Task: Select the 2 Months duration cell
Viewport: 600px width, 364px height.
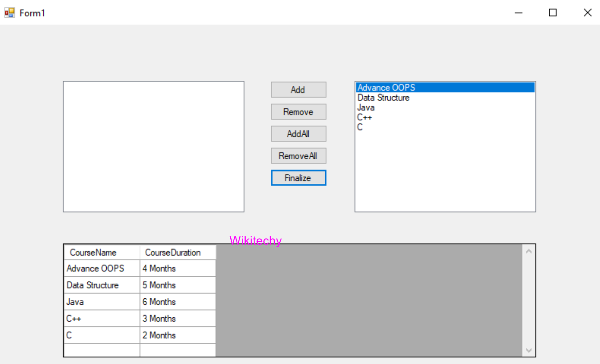Action: (x=178, y=335)
